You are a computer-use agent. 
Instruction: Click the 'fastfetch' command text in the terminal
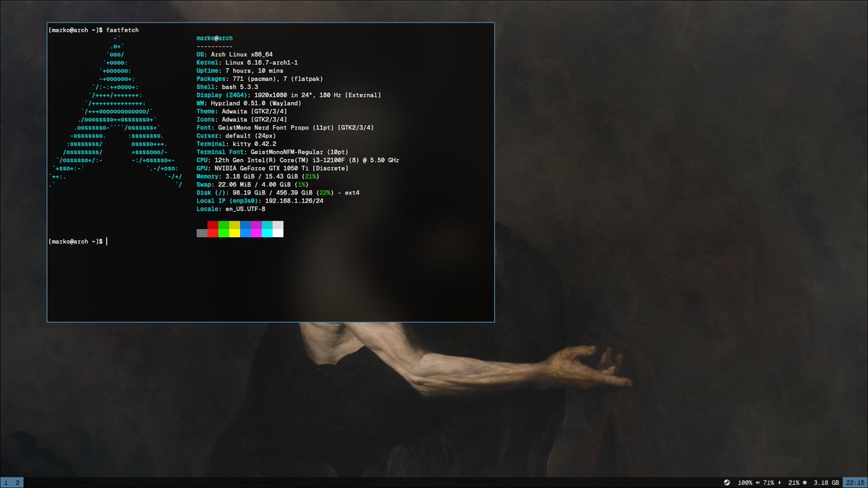(122, 30)
